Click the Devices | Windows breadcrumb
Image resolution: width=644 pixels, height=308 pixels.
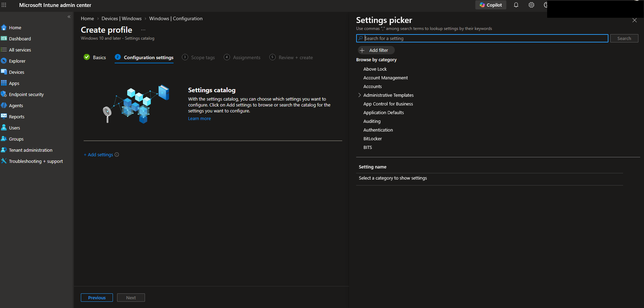(x=122, y=18)
